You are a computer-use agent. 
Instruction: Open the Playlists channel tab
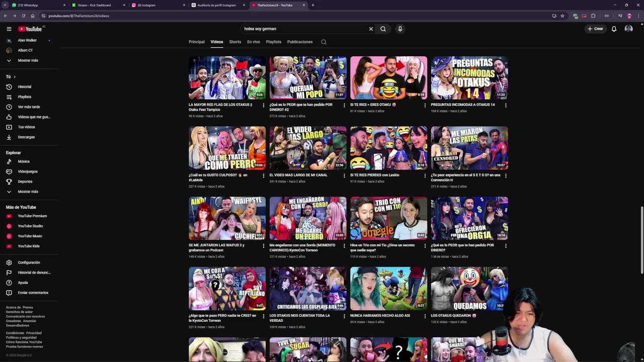274,42
